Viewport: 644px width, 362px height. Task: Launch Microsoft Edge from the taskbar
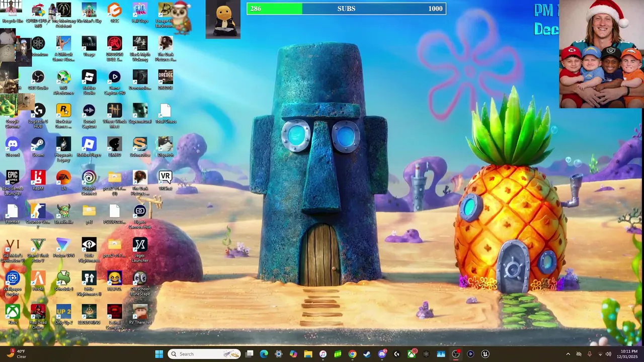click(x=264, y=354)
